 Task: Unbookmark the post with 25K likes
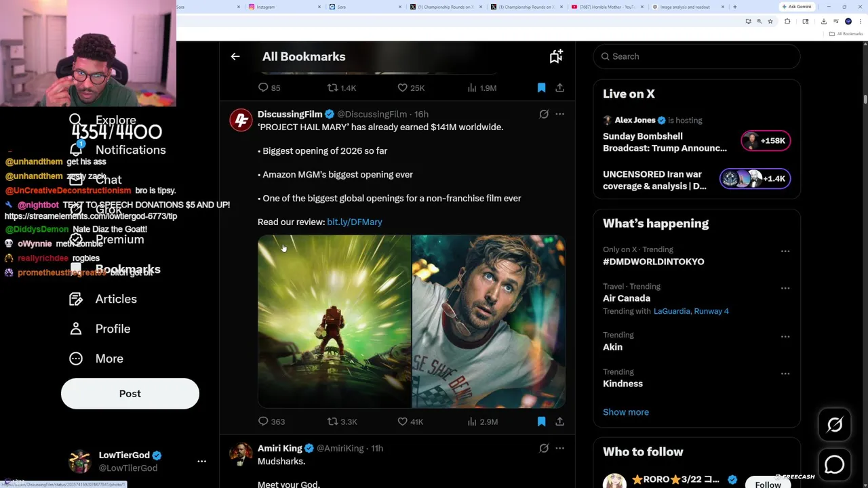(x=541, y=87)
